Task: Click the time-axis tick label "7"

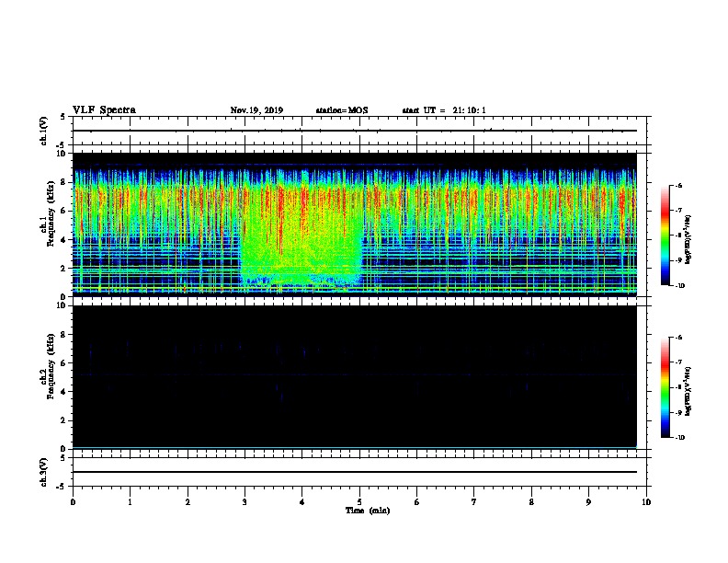Action: [x=474, y=502]
